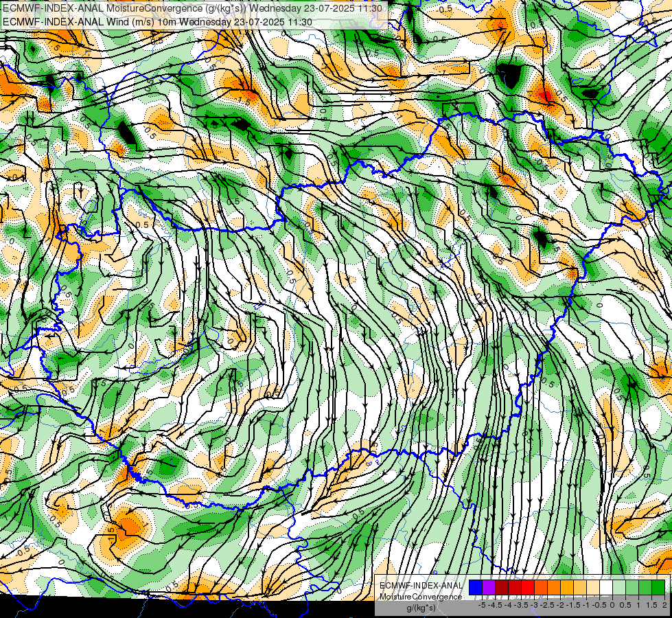Image resolution: width=672 pixels, height=618 pixels.
Task: Click the -4.5 legend tick label
Action: click(x=495, y=605)
